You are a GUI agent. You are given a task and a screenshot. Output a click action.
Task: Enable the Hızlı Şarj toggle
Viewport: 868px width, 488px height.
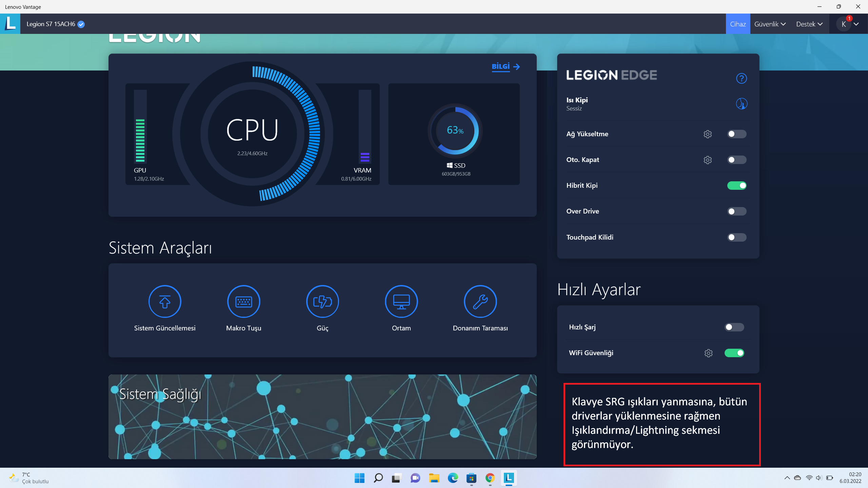click(x=734, y=327)
